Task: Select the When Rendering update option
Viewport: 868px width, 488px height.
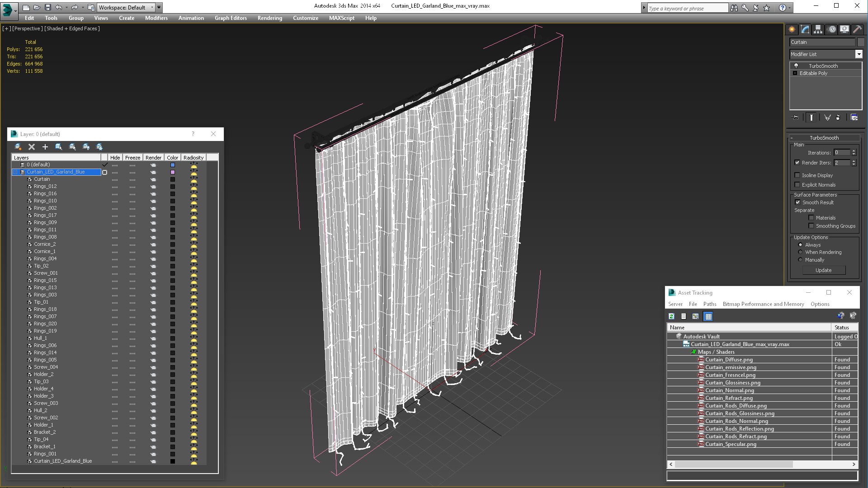Action: pos(800,252)
